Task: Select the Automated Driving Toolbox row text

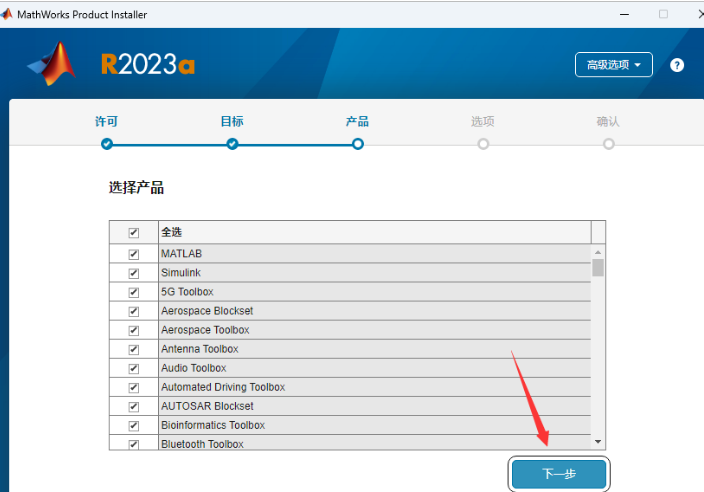Action: pos(223,387)
